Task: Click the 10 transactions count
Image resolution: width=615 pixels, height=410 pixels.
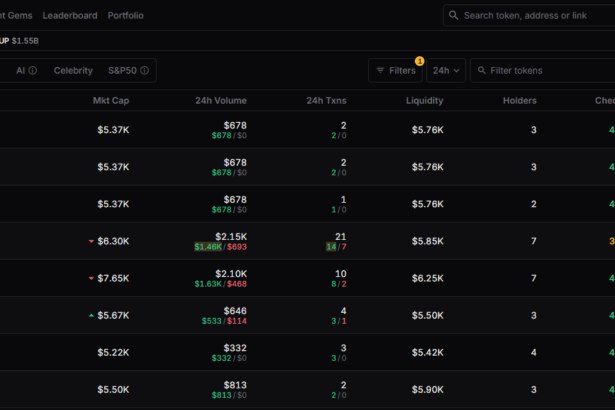Action: (340, 273)
